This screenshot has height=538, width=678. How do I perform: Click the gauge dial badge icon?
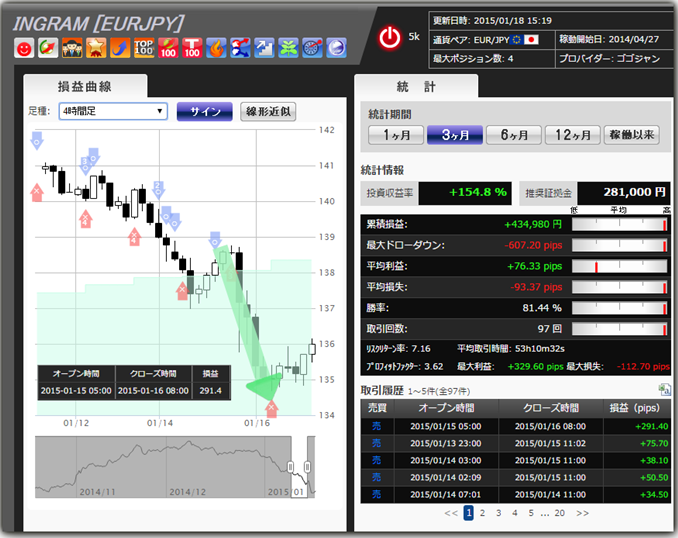(x=312, y=48)
